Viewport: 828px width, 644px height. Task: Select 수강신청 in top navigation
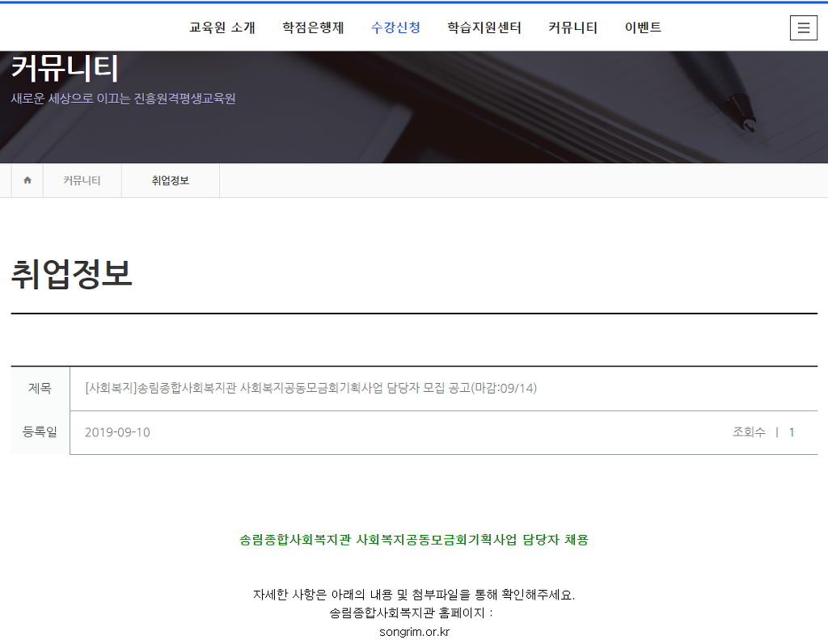(x=395, y=27)
